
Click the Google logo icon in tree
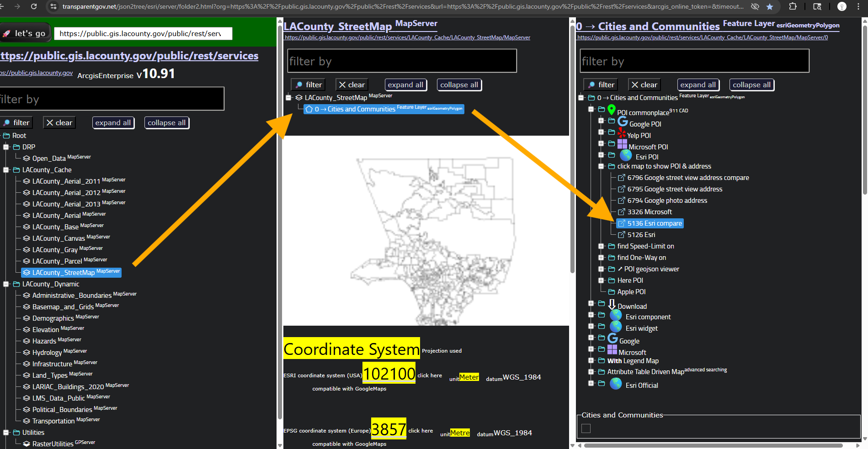[612, 338]
